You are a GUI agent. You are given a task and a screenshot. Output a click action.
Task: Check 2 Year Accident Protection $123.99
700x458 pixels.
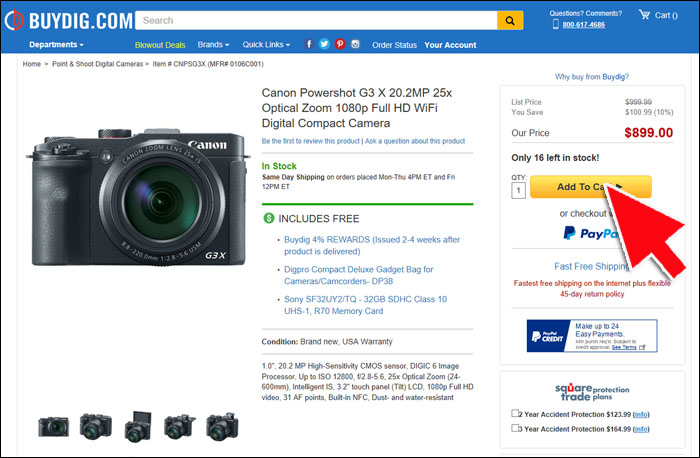pos(515,413)
